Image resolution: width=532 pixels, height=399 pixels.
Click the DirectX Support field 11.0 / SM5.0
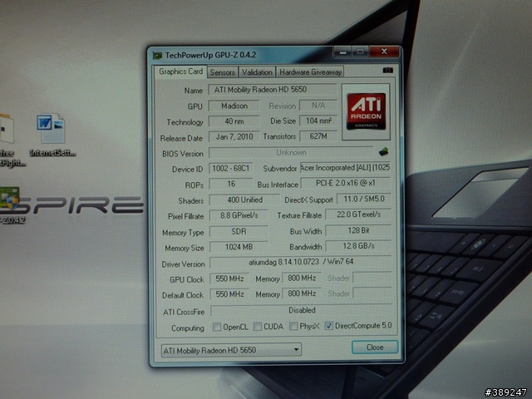pyautogui.click(x=364, y=199)
